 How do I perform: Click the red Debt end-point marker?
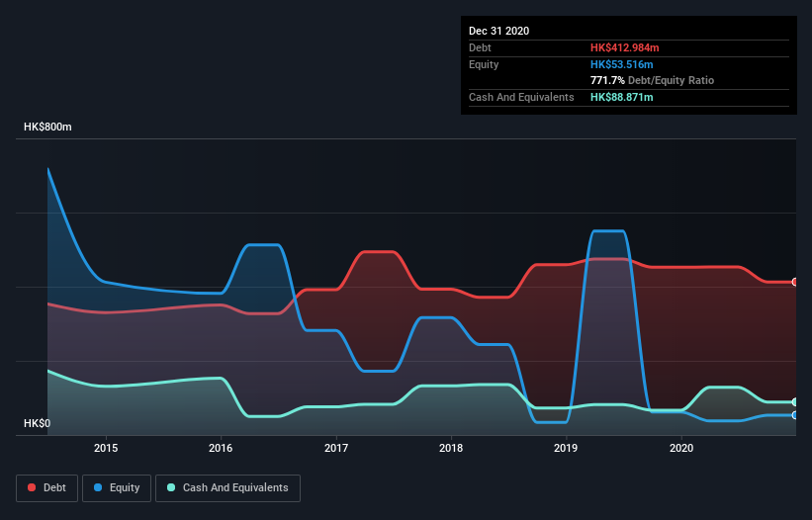pyautogui.click(x=795, y=282)
